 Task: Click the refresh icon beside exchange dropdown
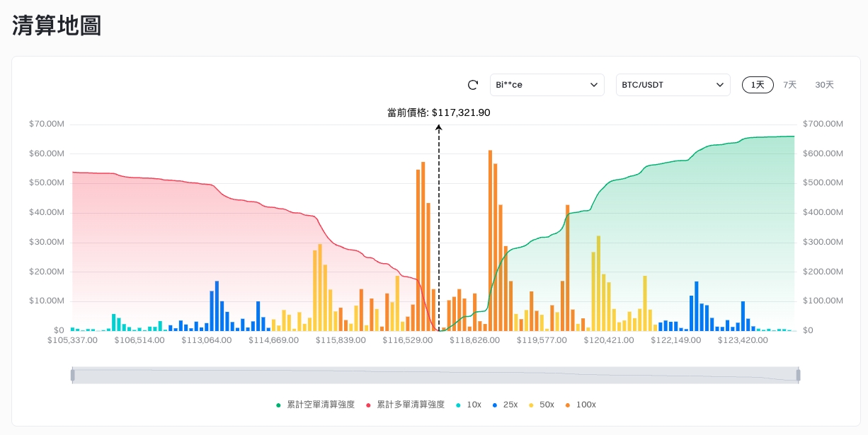[x=473, y=85]
